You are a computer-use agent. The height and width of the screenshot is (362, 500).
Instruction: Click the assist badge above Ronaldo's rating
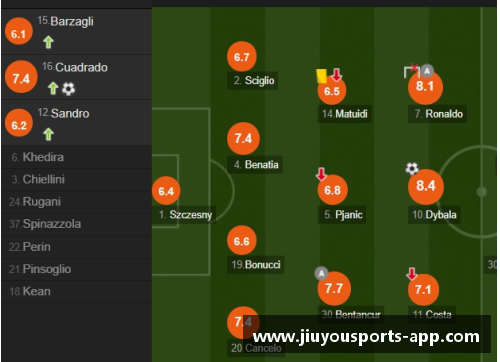pyautogui.click(x=427, y=71)
